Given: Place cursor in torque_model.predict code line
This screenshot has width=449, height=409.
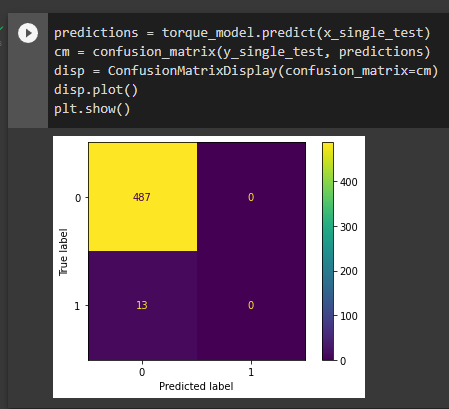Looking at the screenshot, I should coord(242,33).
